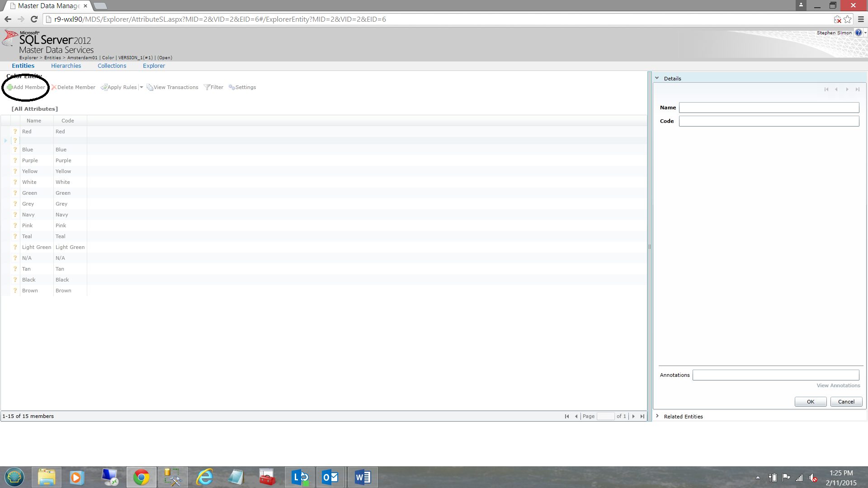Click the OK button in Details
Screen dimensions: 868x488
pyautogui.click(x=810, y=402)
